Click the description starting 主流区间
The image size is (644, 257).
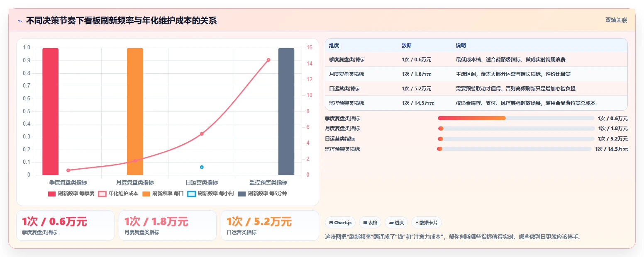[513, 74]
